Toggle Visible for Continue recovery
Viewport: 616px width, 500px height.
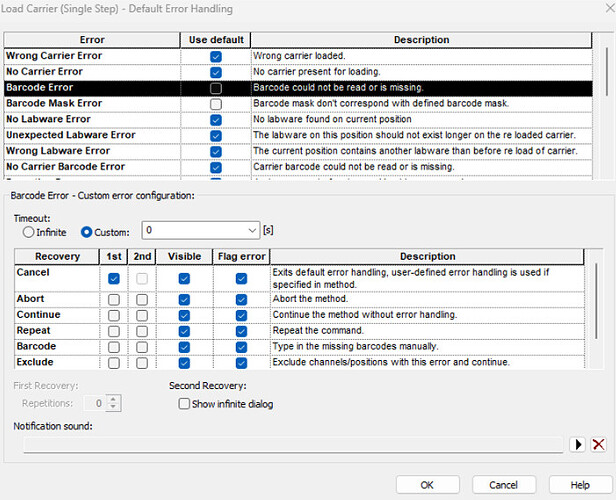pos(184,315)
